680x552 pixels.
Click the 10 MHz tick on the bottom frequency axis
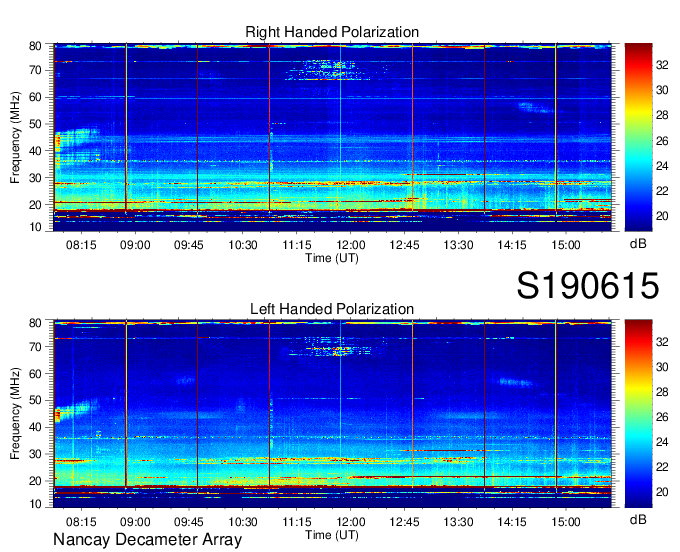[35, 504]
